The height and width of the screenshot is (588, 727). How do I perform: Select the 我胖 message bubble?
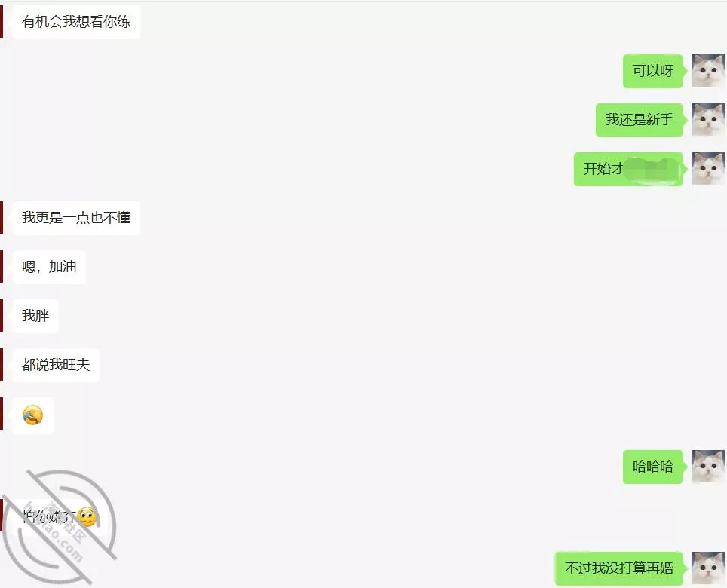coord(35,316)
